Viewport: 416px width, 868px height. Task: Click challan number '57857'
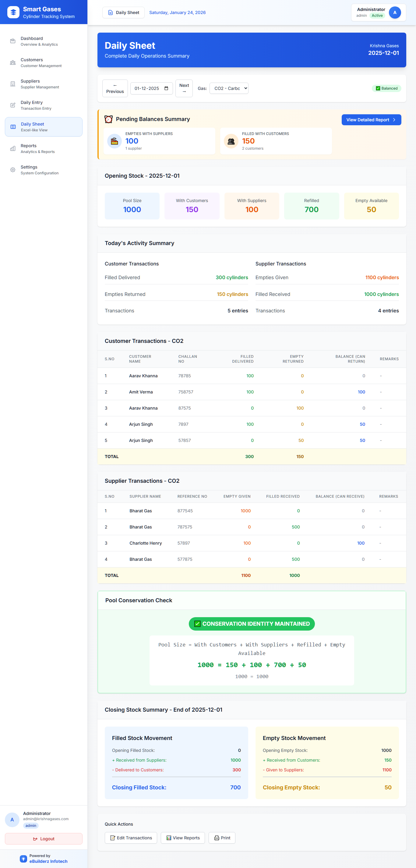click(185, 440)
